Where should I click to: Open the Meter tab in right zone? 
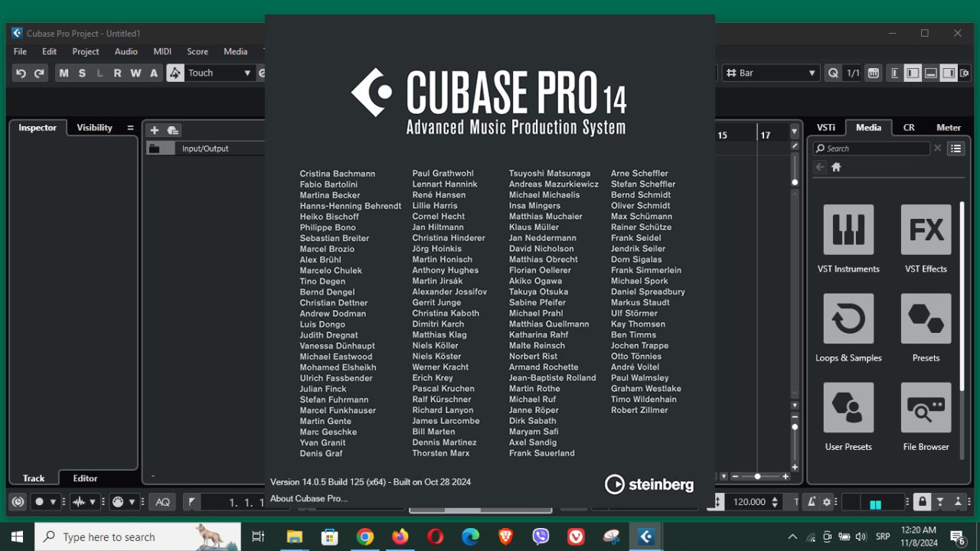tap(949, 128)
